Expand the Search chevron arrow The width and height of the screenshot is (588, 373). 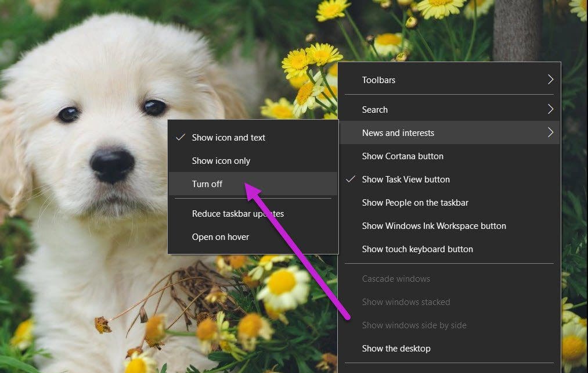pos(550,109)
